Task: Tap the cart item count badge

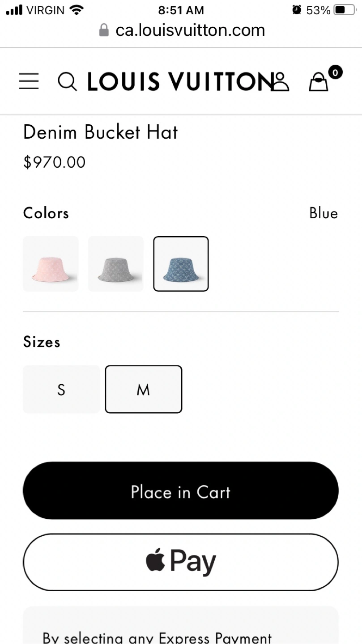Action: pyautogui.click(x=335, y=72)
